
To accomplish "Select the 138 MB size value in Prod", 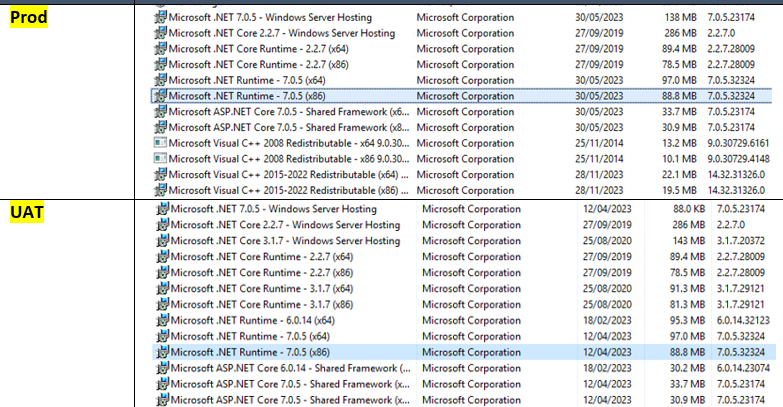I will (x=681, y=17).
